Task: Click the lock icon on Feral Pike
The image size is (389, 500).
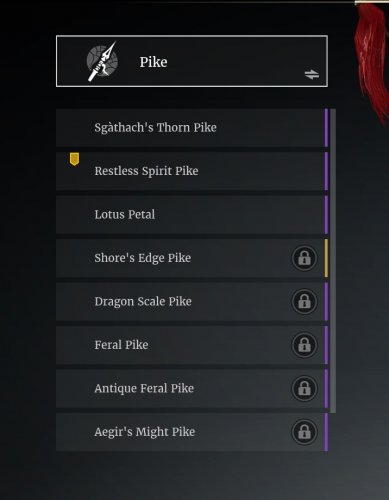Action: click(x=304, y=345)
